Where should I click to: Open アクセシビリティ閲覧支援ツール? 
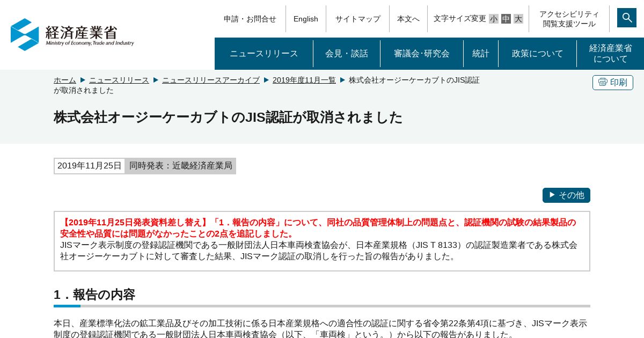[x=569, y=19]
